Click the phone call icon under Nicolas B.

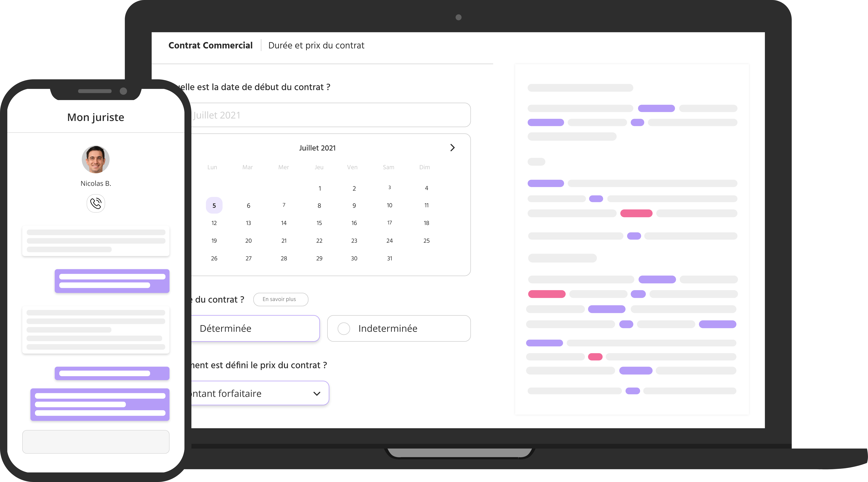coord(96,203)
